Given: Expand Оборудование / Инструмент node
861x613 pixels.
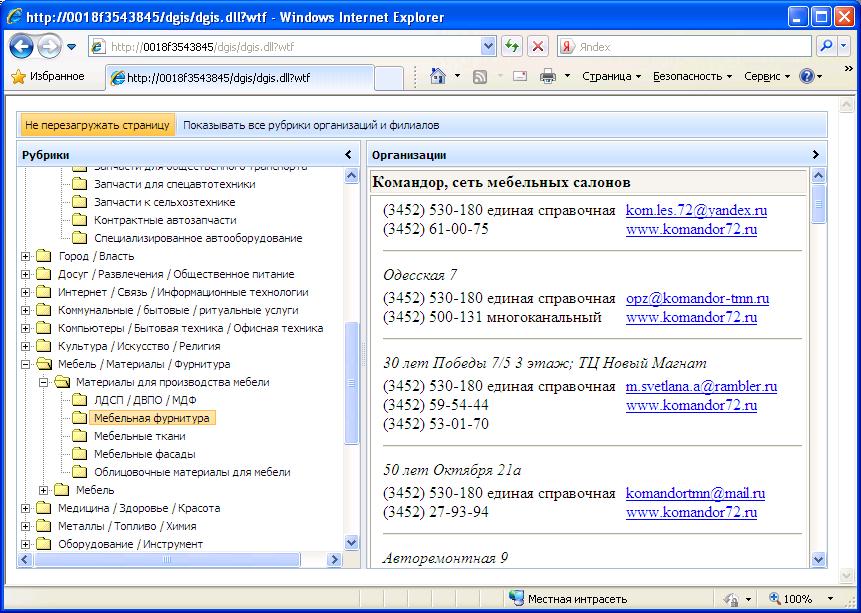Looking at the screenshot, I should (x=25, y=544).
